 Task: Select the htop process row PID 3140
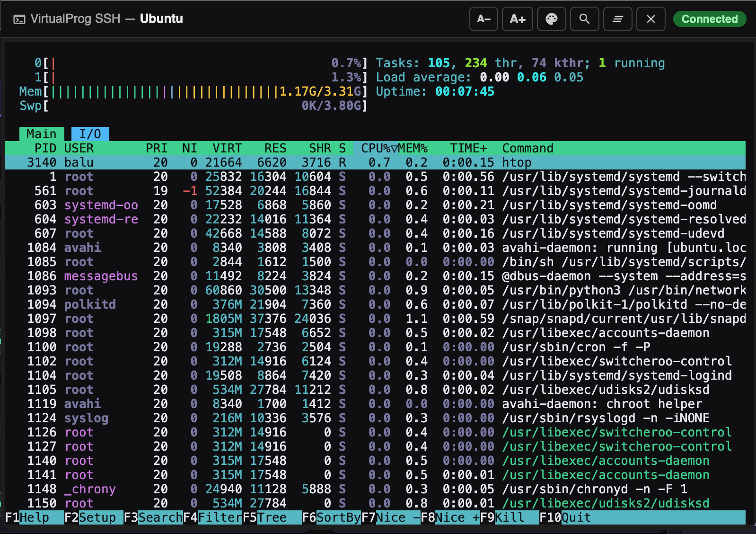click(375, 162)
